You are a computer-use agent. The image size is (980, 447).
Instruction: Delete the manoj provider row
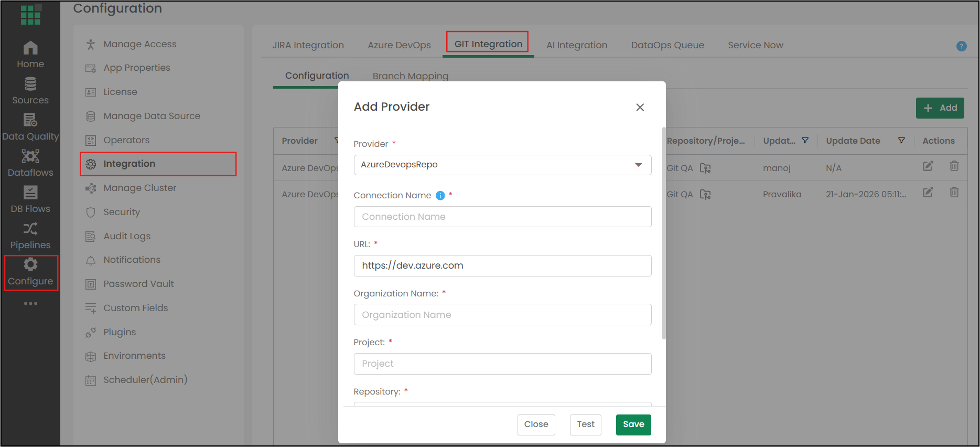(954, 166)
